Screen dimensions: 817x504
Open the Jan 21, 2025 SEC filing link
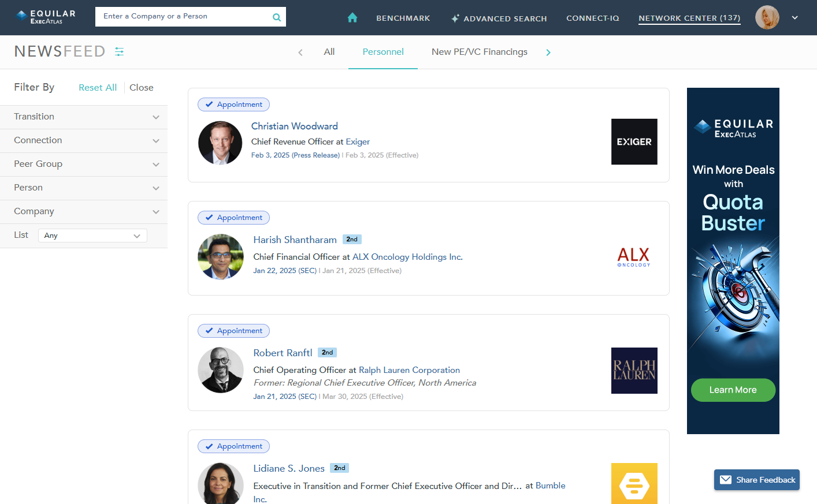pyautogui.click(x=285, y=397)
